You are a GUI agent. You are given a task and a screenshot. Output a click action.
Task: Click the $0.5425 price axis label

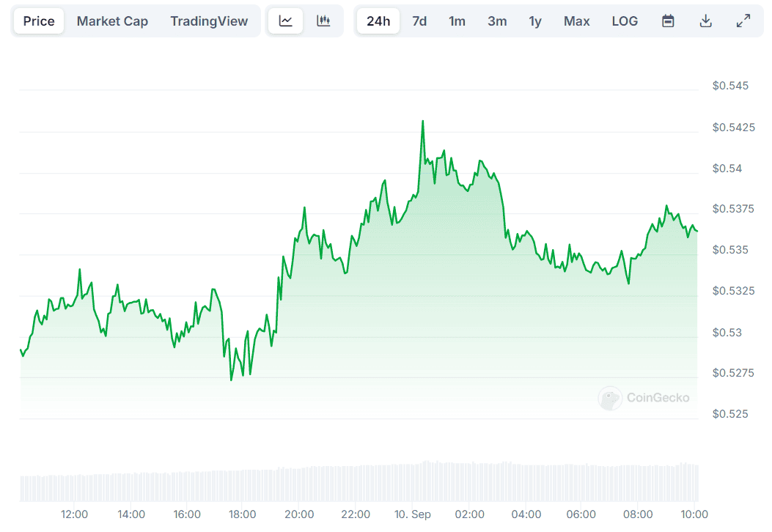coord(734,128)
